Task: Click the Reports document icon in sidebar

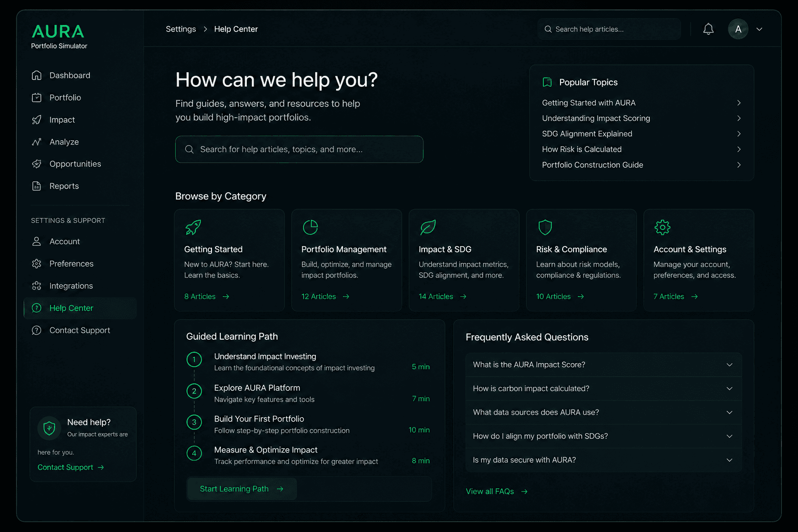Action: tap(36, 186)
